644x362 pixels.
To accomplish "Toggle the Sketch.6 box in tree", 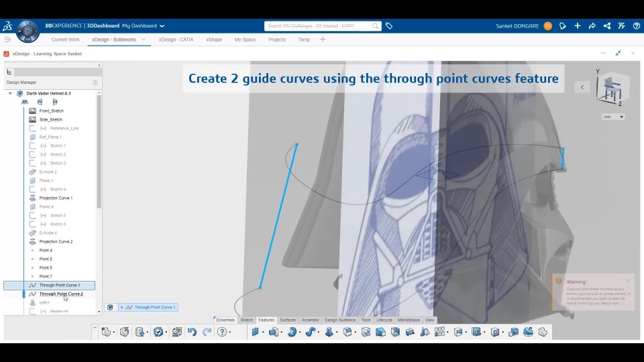I will [x=32, y=224].
